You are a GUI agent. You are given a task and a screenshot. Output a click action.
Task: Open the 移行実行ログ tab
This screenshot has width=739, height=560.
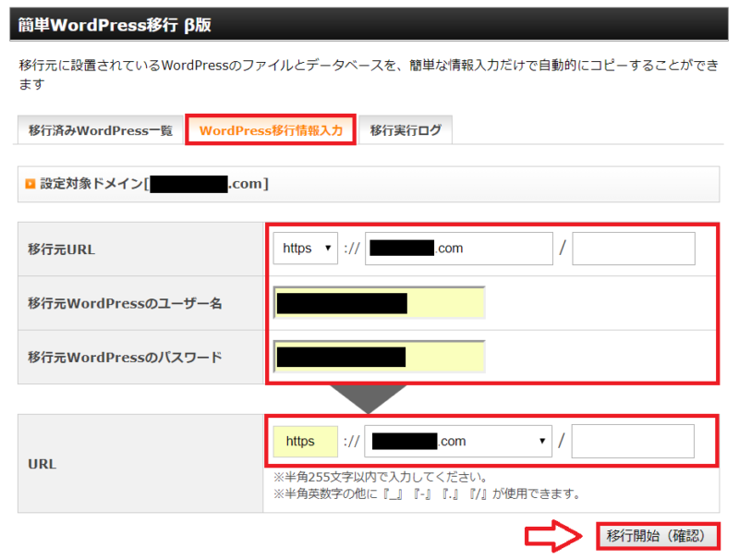(406, 130)
